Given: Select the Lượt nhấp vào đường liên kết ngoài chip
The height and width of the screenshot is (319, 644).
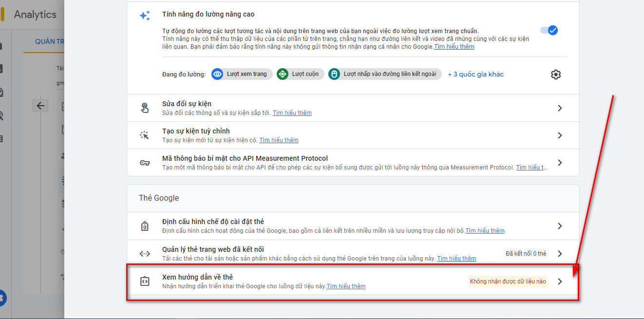Looking at the screenshot, I should (385, 74).
